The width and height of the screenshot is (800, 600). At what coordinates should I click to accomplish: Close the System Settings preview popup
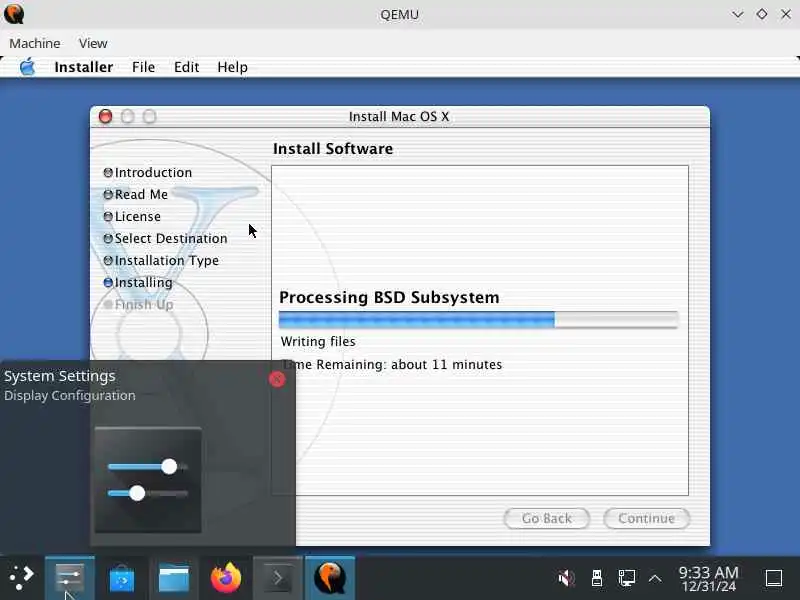pos(277,379)
